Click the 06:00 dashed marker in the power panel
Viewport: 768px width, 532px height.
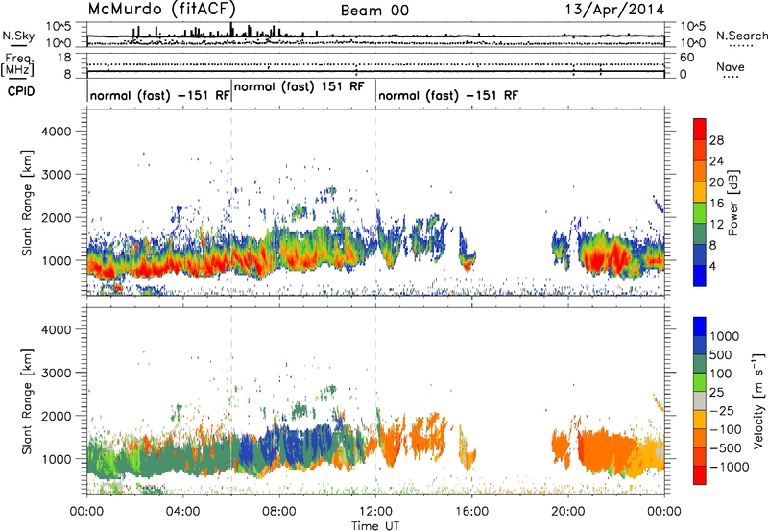(x=231, y=202)
